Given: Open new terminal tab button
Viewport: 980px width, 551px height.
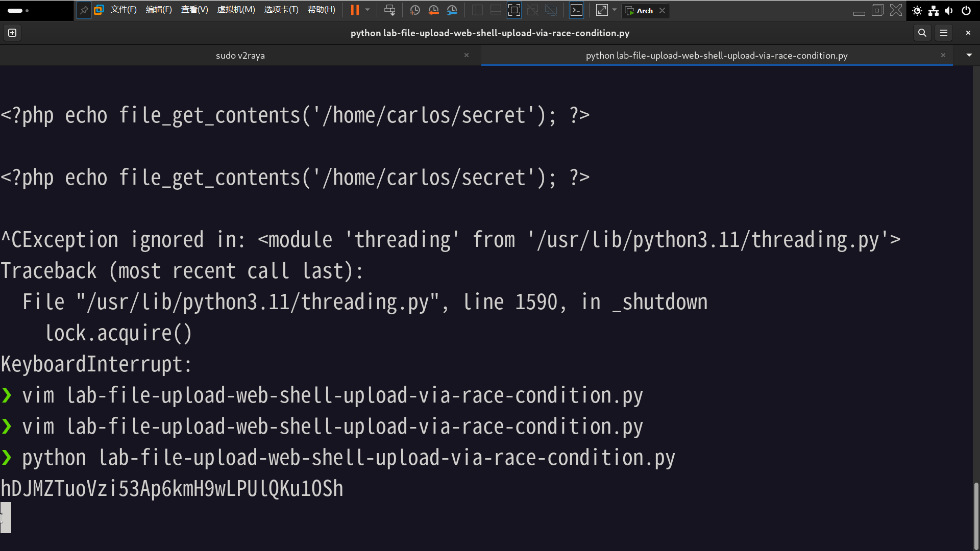Looking at the screenshot, I should (x=12, y=33).
